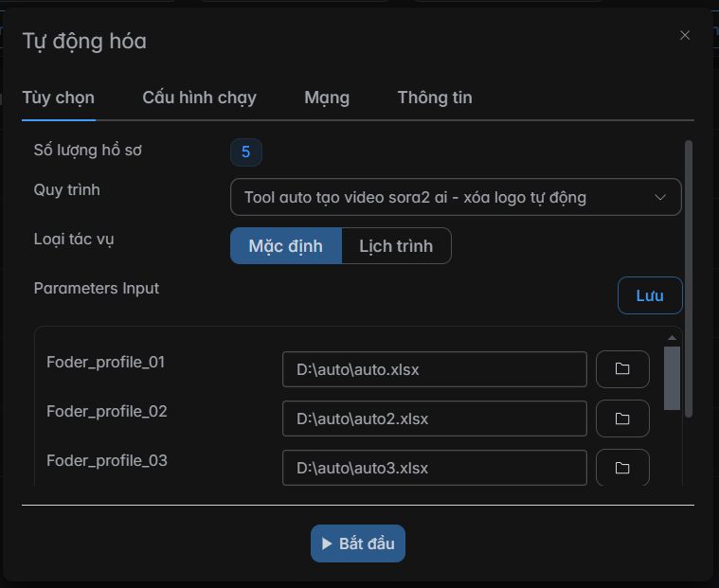Click the parameters list scrollbar thumb
The height and width of the screenshot is (588, 719).
click(x=672, y=377)
